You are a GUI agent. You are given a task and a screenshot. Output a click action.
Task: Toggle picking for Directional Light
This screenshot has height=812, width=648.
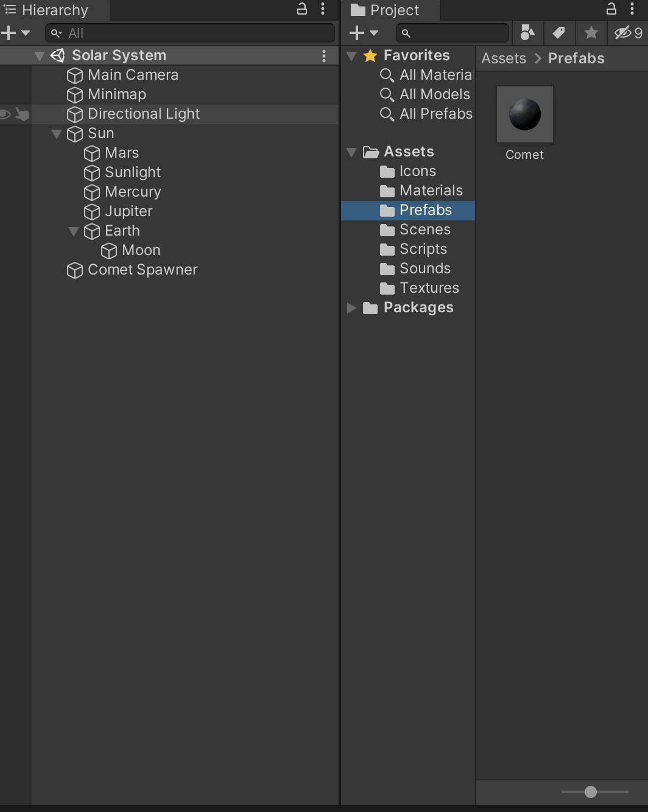(x=22, y=114)
